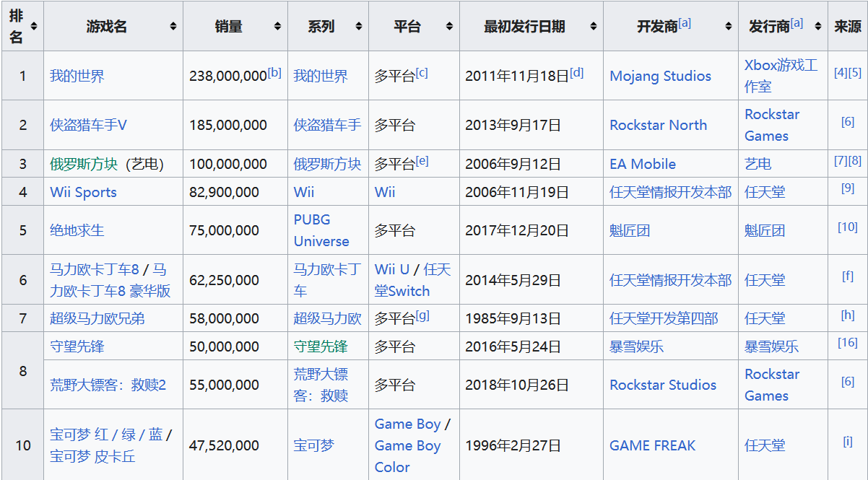Click Rockstar Games in the 侠盗猎车手V row

[773, 125]
